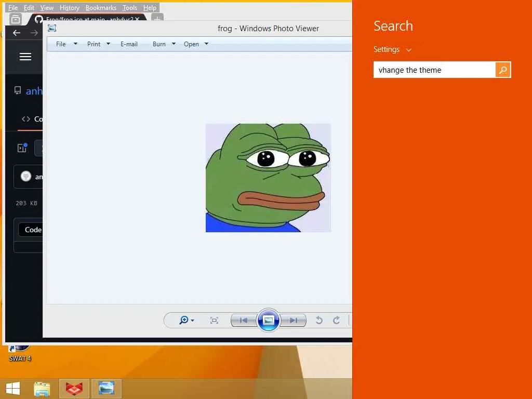This screenshot has width=532, height=399.
Task: Click the frog image in the viewer
Action: click(x=268, y=178)
